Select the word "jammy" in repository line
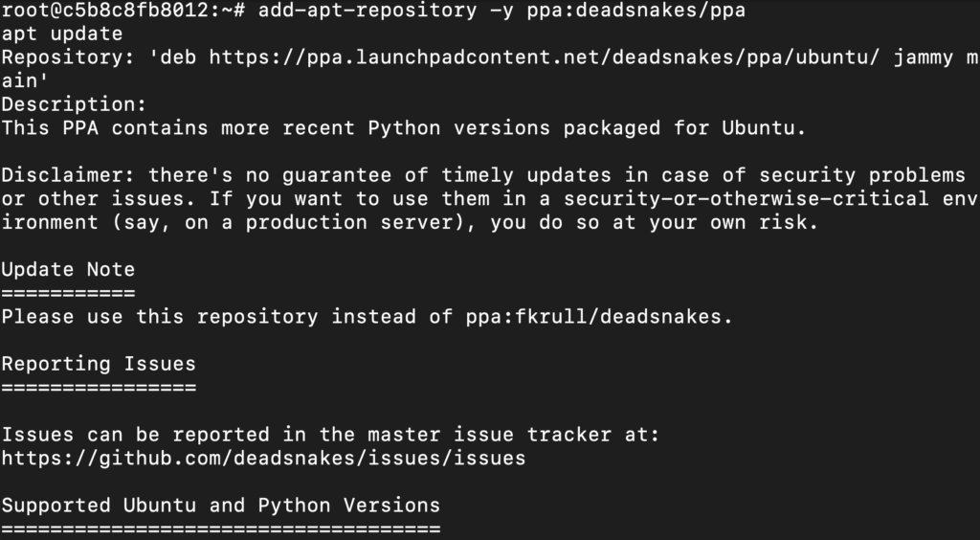 click(x=923, y=57)
